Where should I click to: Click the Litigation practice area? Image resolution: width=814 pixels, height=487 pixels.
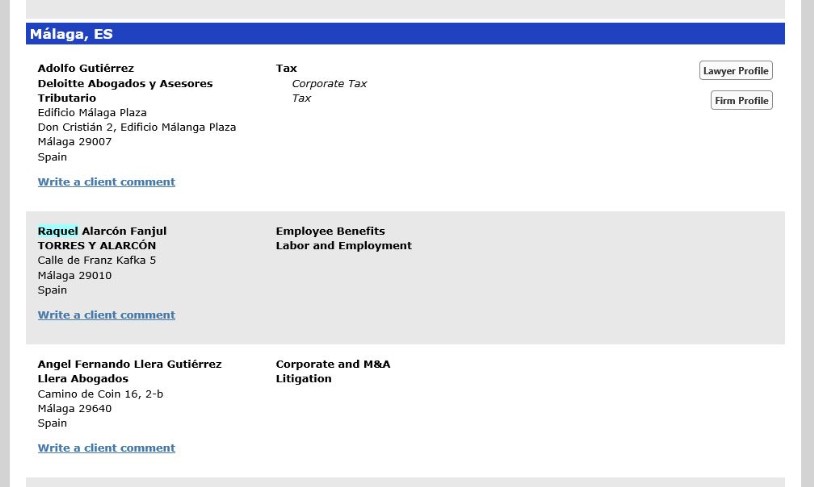pyautogui.click(x=303, y=379)
